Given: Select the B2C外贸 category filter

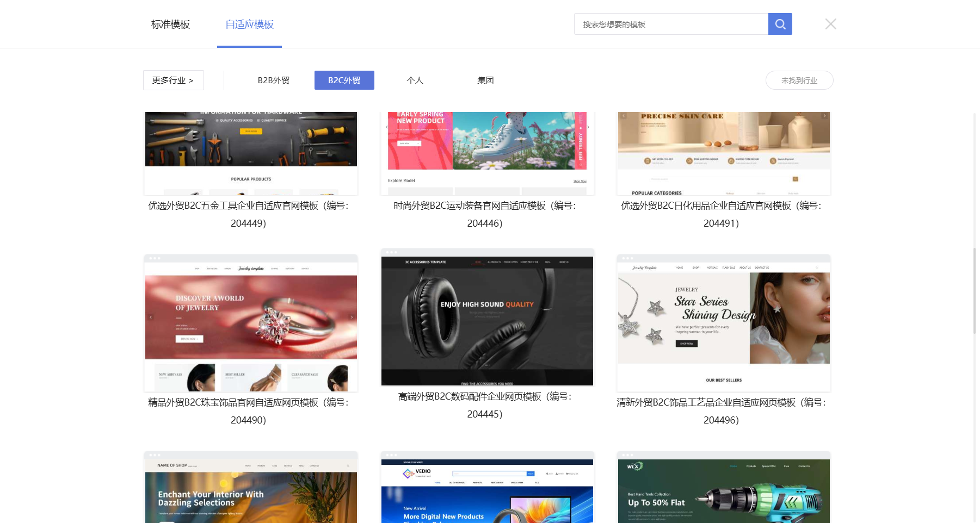Looking at the screenshot, I should 344,80.
